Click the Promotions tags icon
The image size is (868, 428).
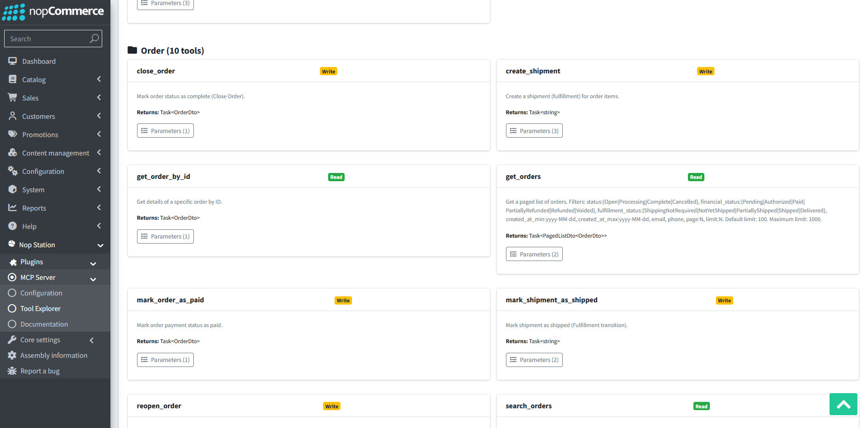click(12, 134)
